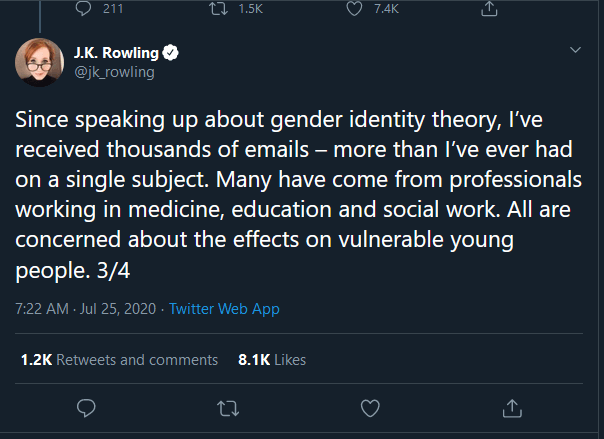View the 1.2K Retweets and comments
This screenshot has width=604, height=439.
pos(119,360)
